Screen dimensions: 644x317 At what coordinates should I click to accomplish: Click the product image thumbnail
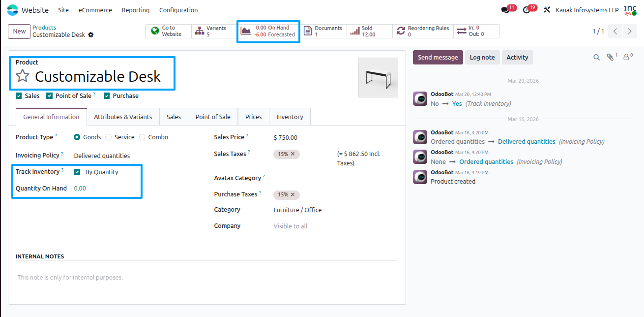(x=378, y=77)
